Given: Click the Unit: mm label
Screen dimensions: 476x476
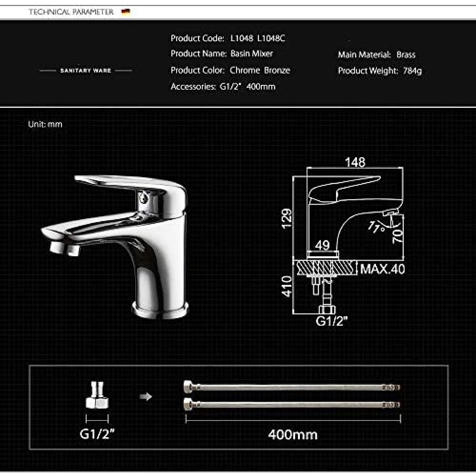Looking at the screenshot, I should point(44,124).
